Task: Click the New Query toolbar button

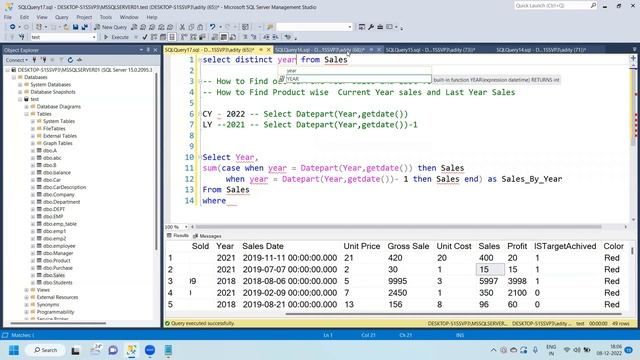Action: click(110, 27)
